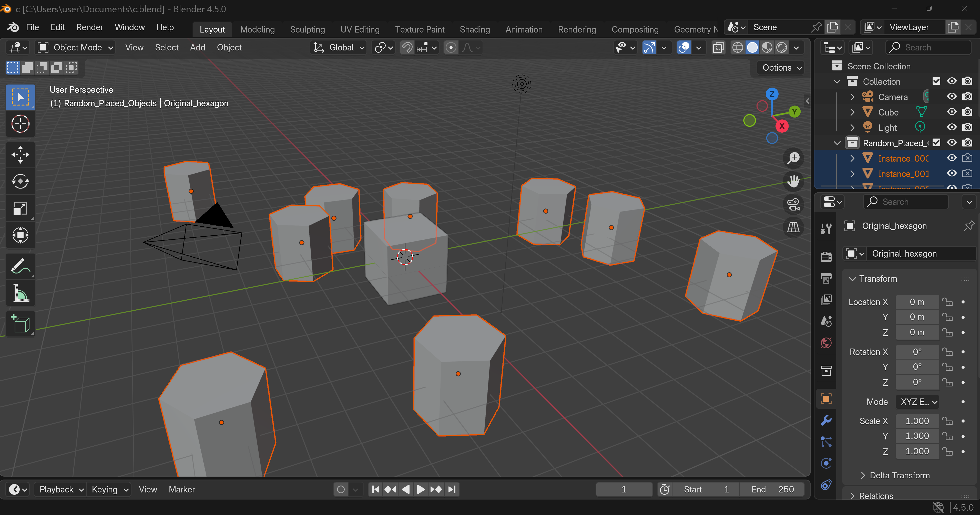Viewport: 980px width, 515px height.
Task: Switch perspective/orthographic grid icon
Action: click(x=793, y=227)
